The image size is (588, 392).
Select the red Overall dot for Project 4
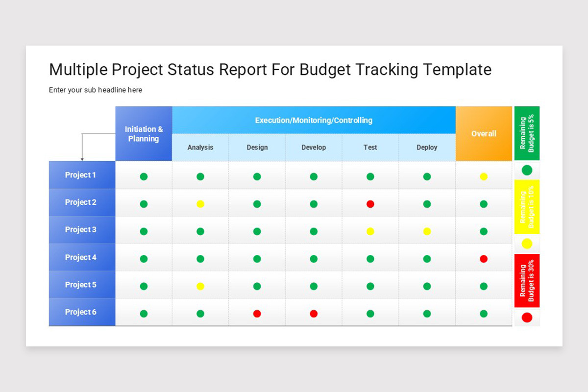(x=484, y=257)
